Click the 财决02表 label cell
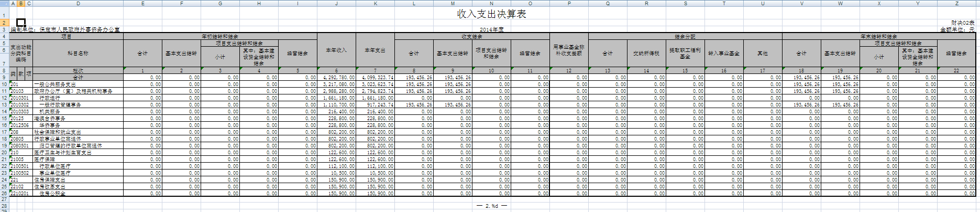 pos(962,23)
